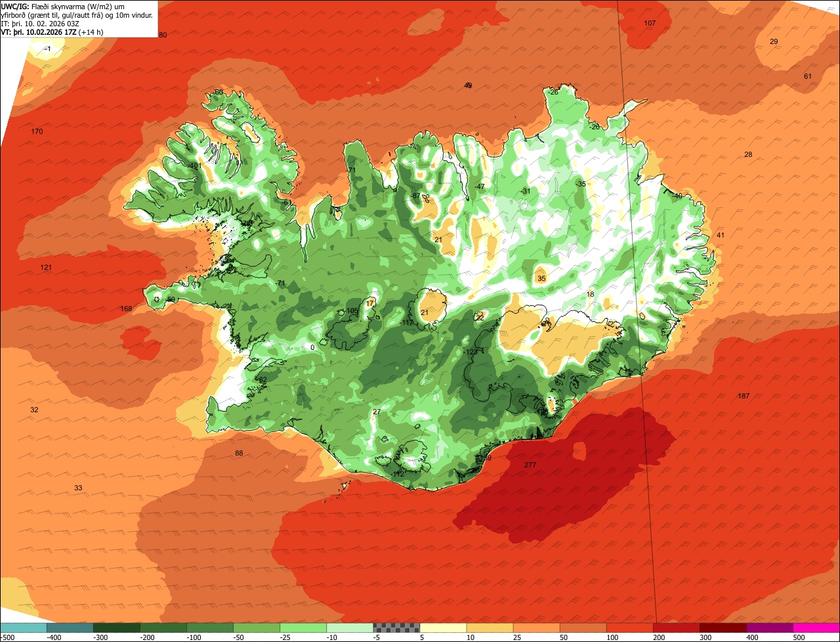Click the heat flux value 277 offshore
The height and width of the screenshot is (642, 840).
(x=530, y=465)
